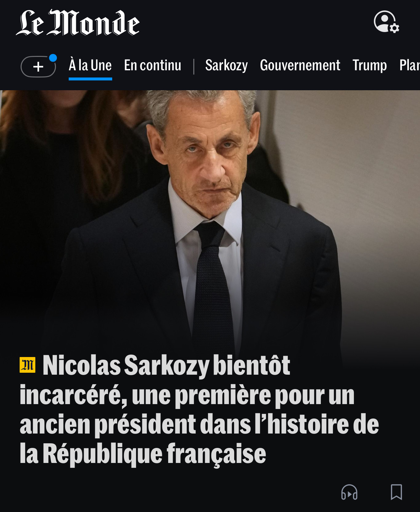420x512 pixels.
Task: Click the blue underline beneath À la Une
Action: click(90, 79)
